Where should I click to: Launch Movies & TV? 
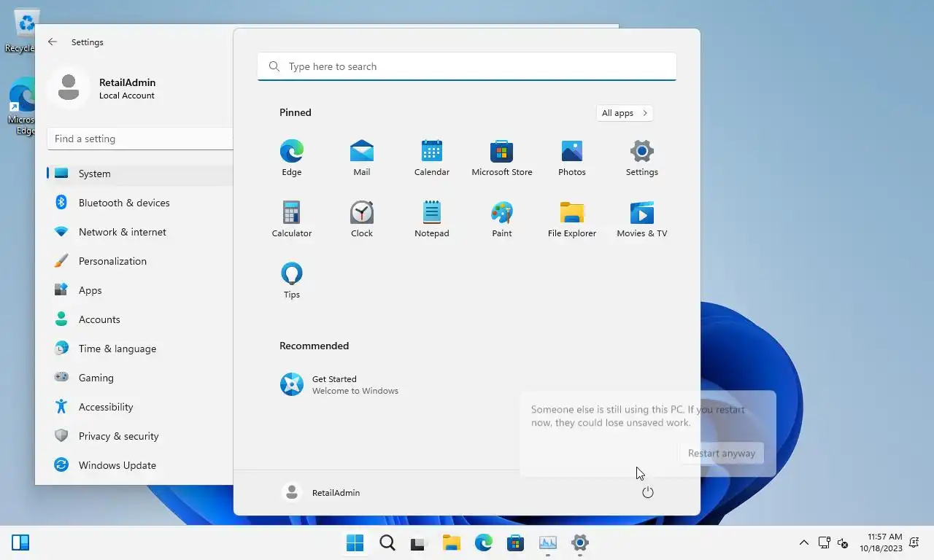(x=642, y=219)
